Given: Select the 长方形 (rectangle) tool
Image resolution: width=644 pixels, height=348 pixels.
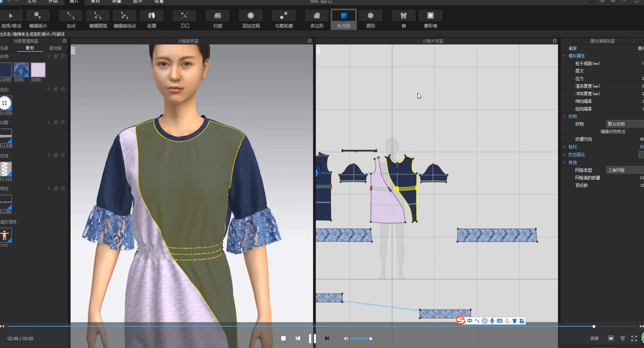Looking at the screenshot, I should [x=343, y=19].
